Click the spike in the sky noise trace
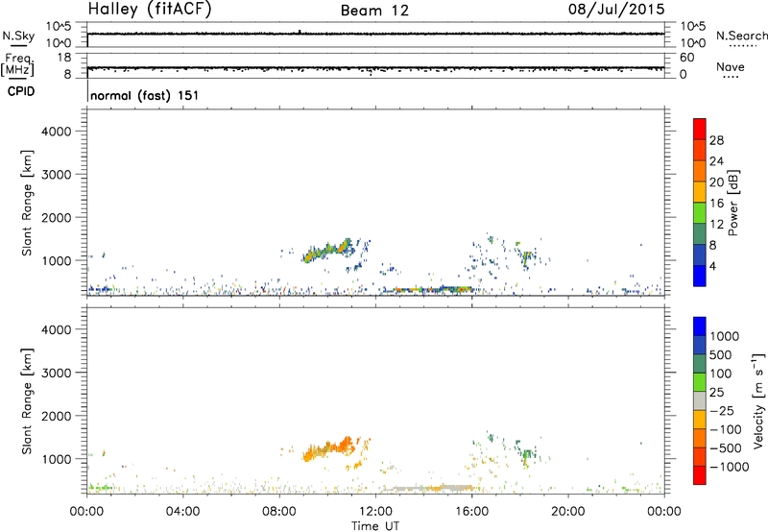 [300, 32]
